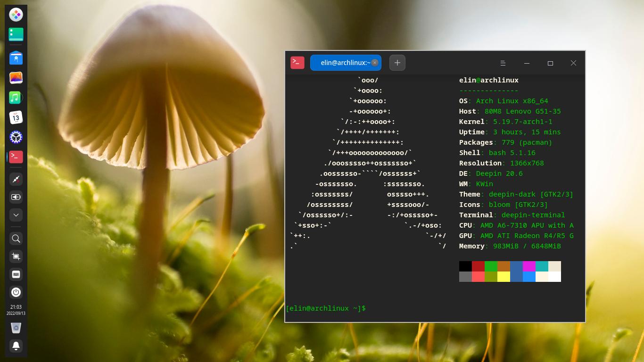Click the yellow color block in neofetch

click(x=504, y=277)
